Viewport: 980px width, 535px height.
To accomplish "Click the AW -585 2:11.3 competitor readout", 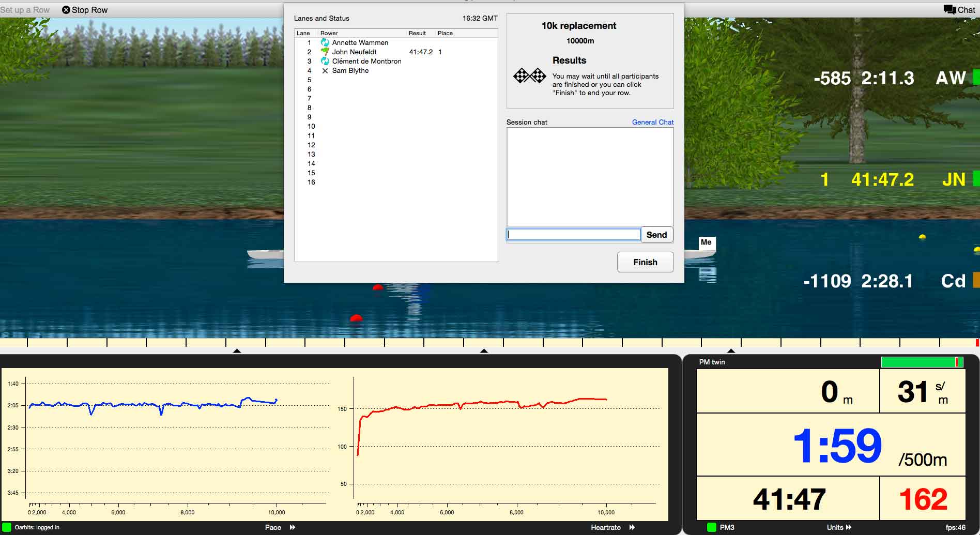I will [890, 78].
